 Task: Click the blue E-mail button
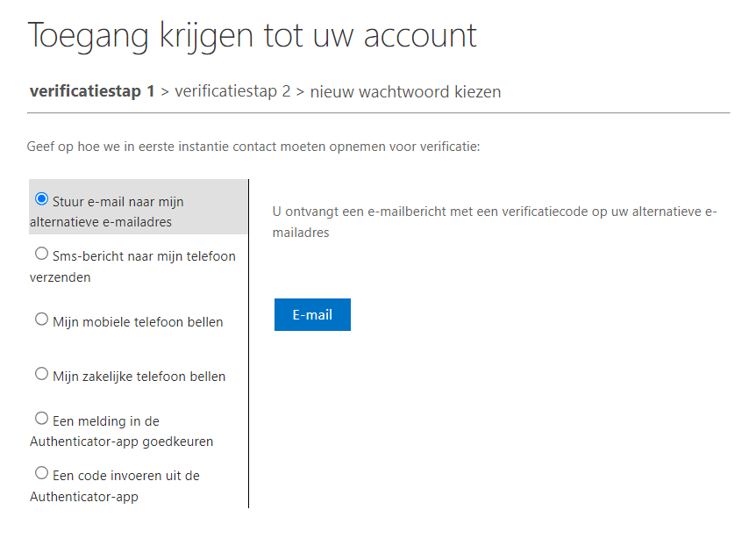point(312,315)
